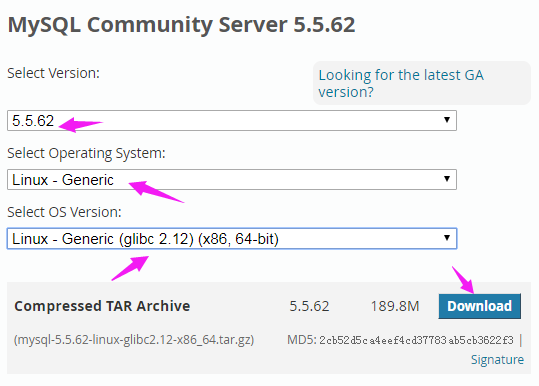Open the Signature link

497,360
